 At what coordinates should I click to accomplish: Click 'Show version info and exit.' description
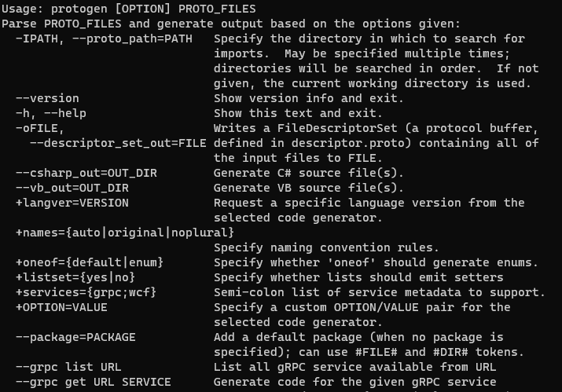click(x=308, y=98)
